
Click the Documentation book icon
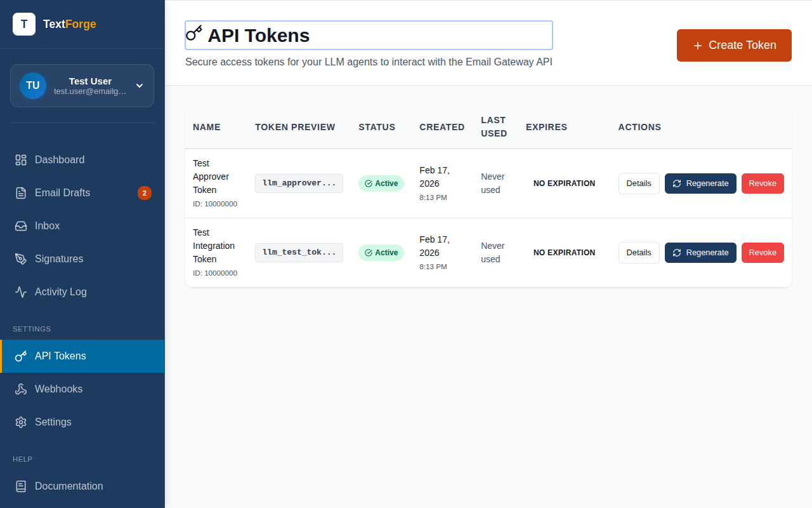click(x=21, y=486)
